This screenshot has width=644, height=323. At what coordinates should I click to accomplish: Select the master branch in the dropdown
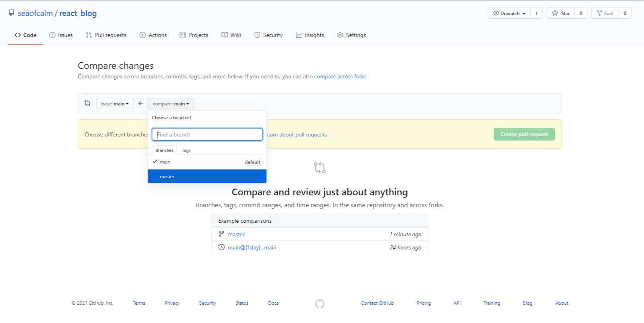click(x=207, y=176)
